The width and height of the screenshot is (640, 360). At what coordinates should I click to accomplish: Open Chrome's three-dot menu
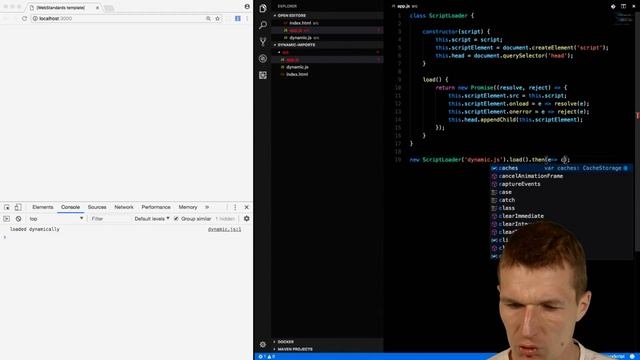(x=247, y=18)
